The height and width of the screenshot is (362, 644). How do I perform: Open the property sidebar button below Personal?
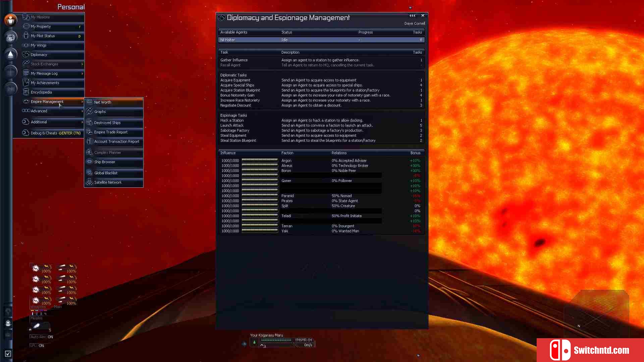pyautogui.click(x=11, y=37)
